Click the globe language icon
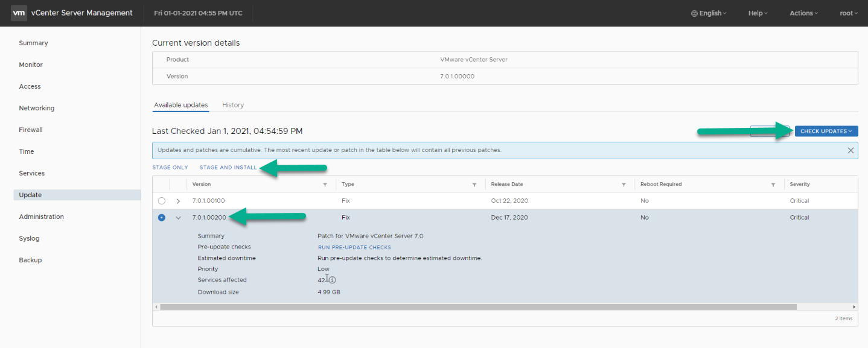The height and width of the screenshot is (348, 868). click(x=694, y=13)
